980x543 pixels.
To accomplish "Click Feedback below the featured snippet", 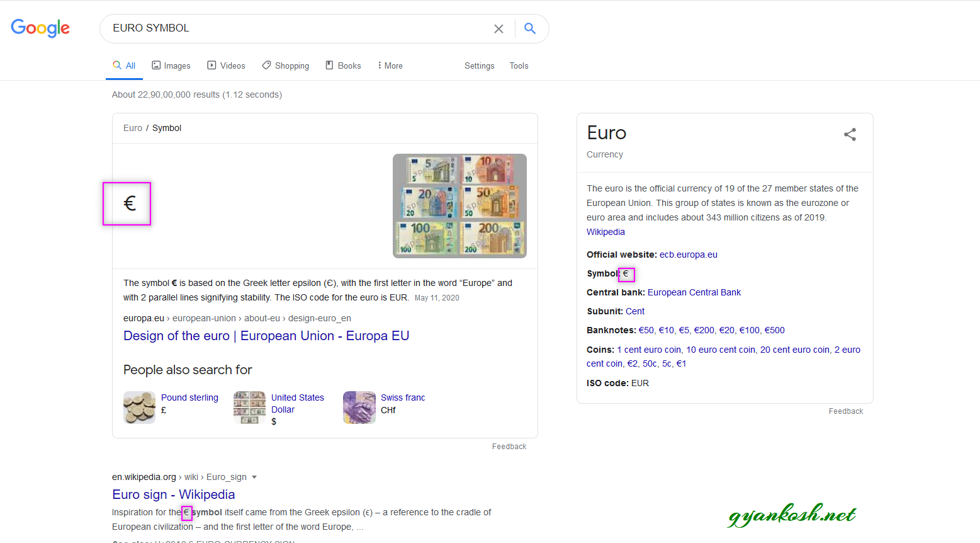I will 509,447.
